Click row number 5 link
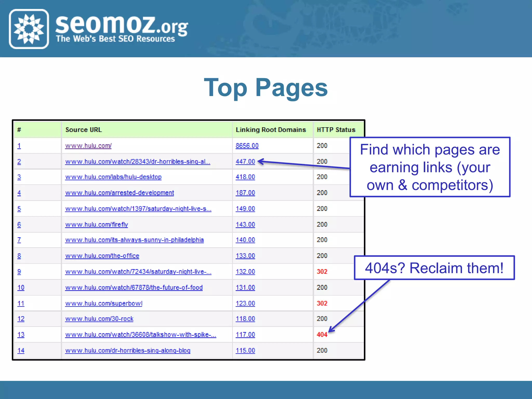The width and height of the screenshot is (532, 399). 19,209
